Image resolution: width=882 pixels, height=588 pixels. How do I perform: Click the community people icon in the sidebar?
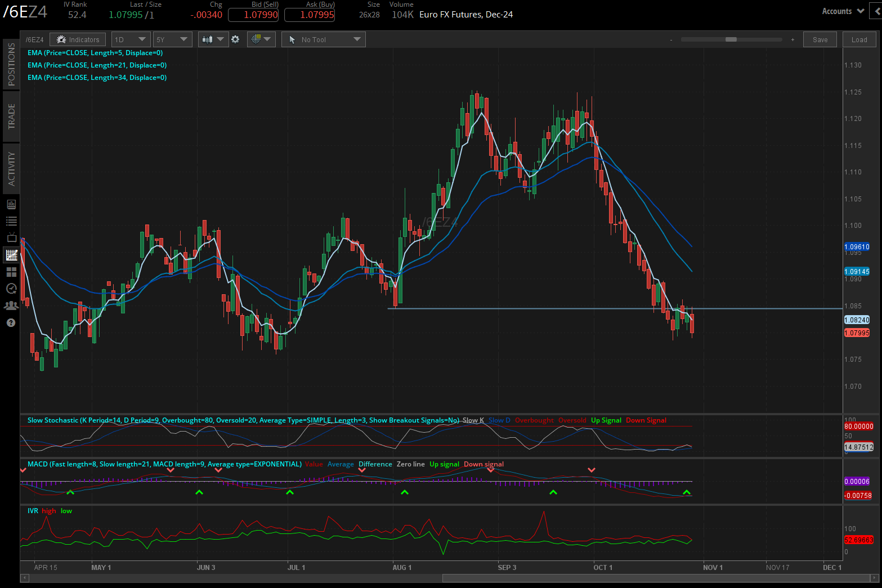click(12, 305)
